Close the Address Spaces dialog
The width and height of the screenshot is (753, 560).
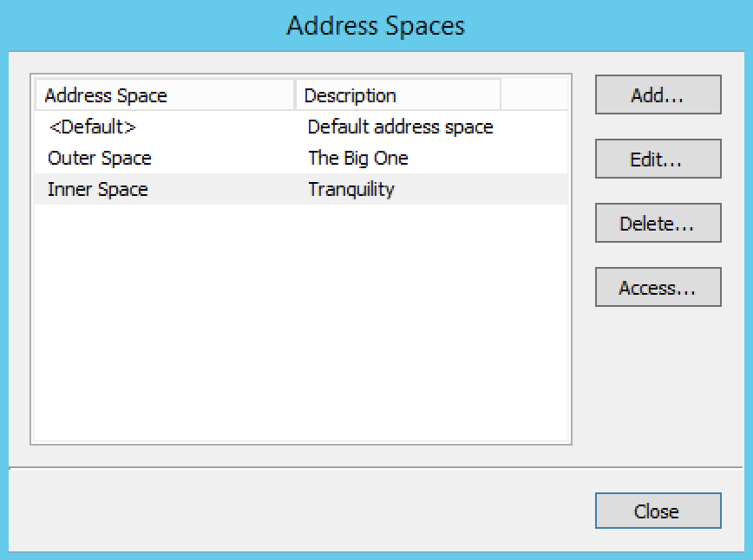pyautogui.click(x=658, y=511)
